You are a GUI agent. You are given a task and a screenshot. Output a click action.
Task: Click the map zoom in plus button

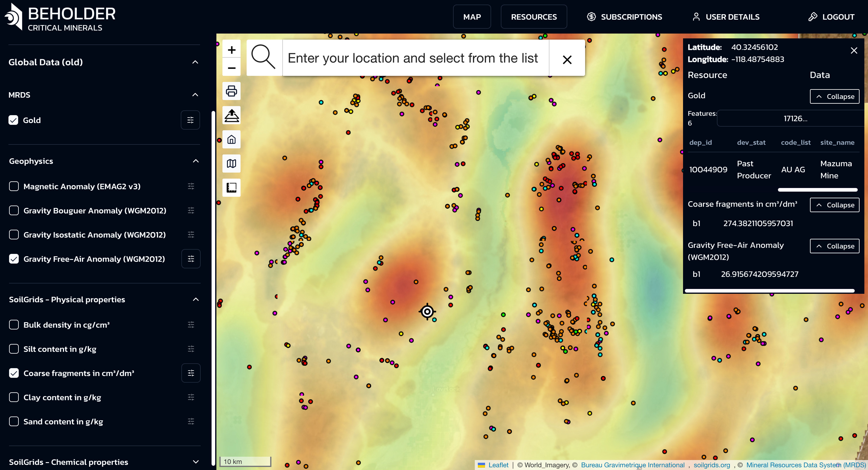(x=232, y=50)
